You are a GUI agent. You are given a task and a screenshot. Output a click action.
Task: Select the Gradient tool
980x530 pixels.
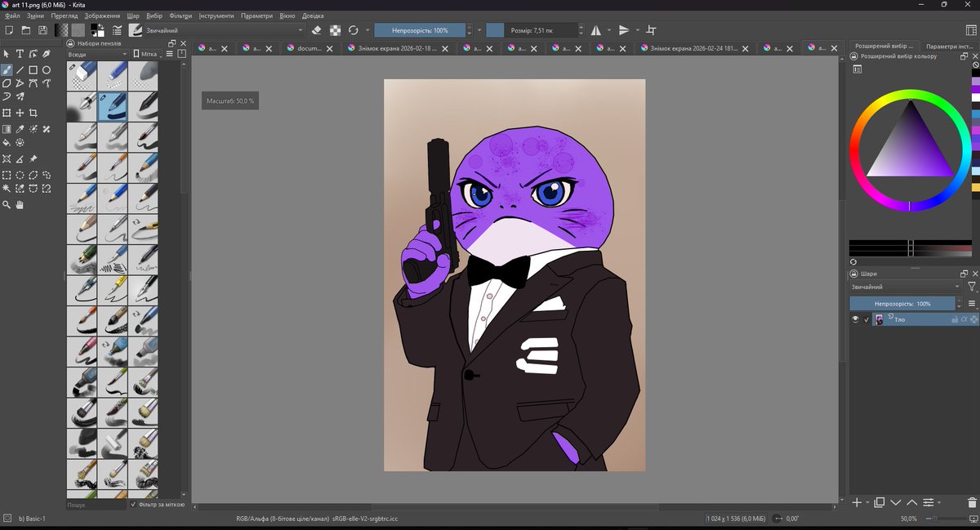tap(7, 129)
